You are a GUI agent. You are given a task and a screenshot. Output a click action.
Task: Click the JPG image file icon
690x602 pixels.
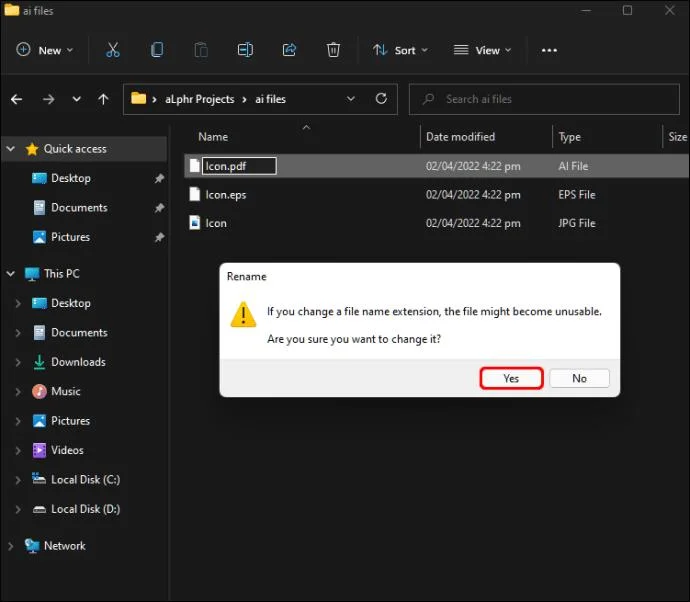click(x=195, y=223)
